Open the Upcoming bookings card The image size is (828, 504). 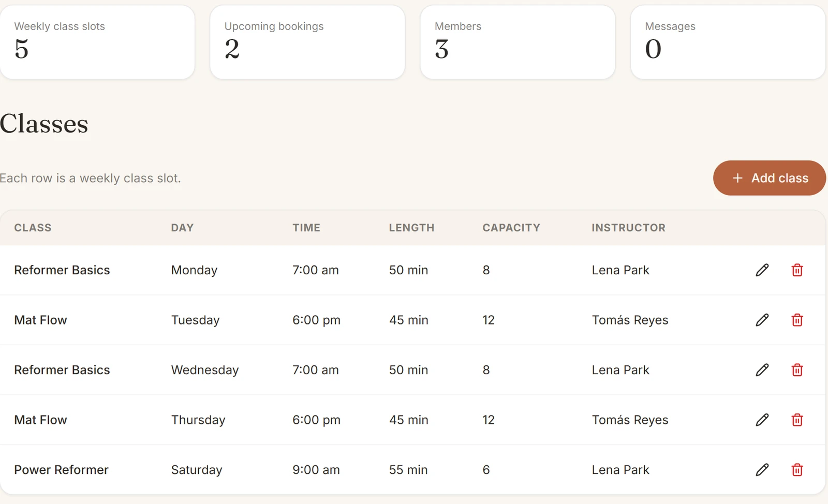click(307, 42)
